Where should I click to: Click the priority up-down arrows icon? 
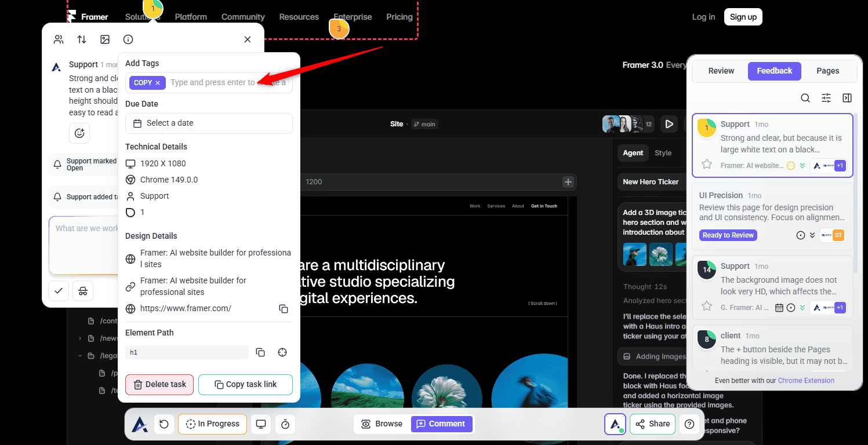click(x=82, y=39)
